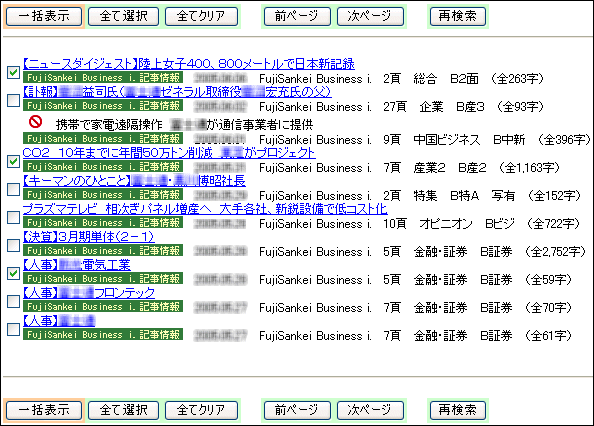Click the オピニオン section text

click(446, 224)
